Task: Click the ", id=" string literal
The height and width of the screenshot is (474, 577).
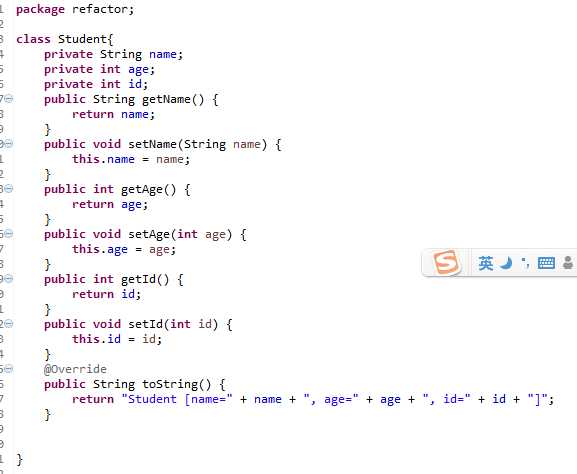Action: pos(447,399)
